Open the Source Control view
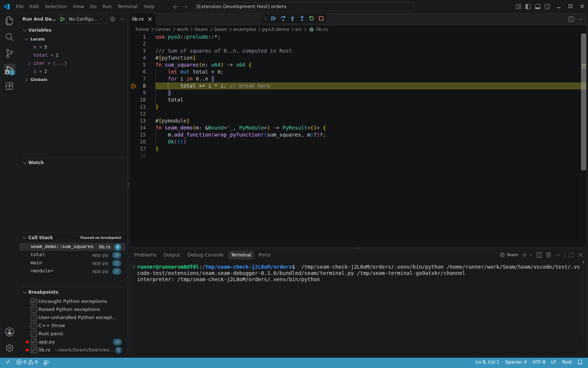This screenshot has width=588, height=368. (10, 53)
